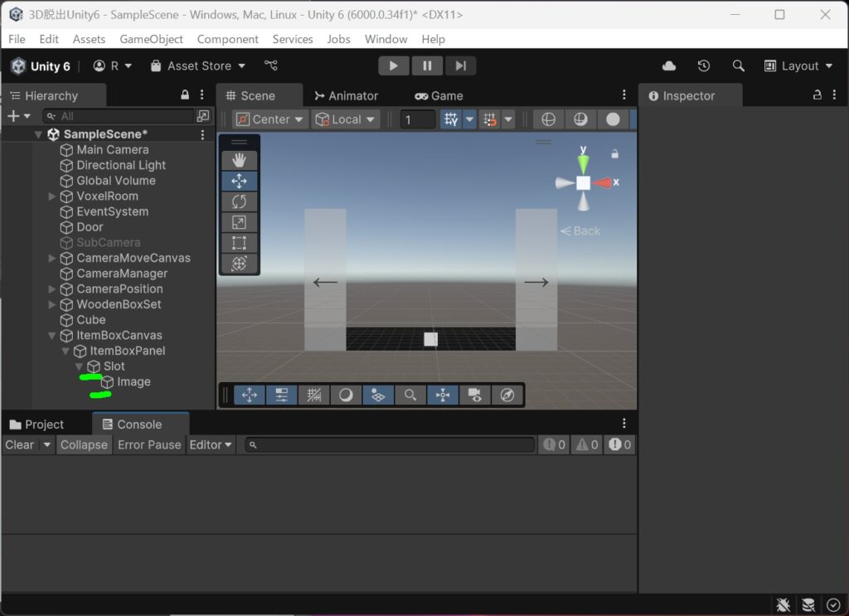Click the Play button

coord(393,66)
